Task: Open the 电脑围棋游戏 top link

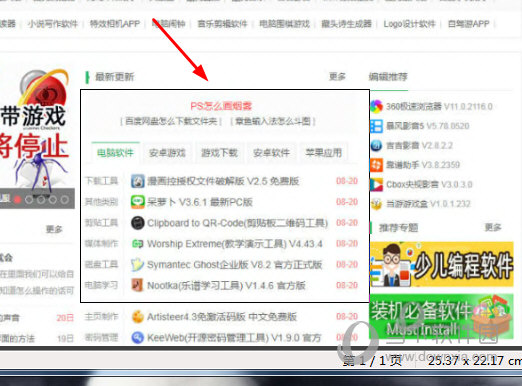Action: [285, 24]
